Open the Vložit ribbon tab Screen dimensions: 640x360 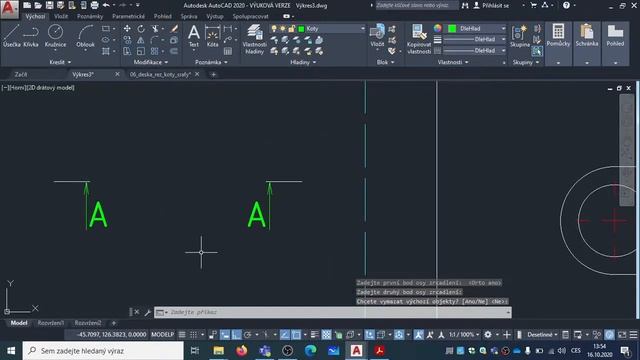click(61, 16)
